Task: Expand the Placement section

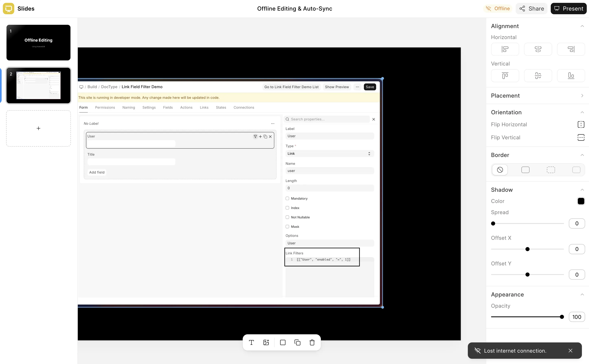Action: click(582, 96)
